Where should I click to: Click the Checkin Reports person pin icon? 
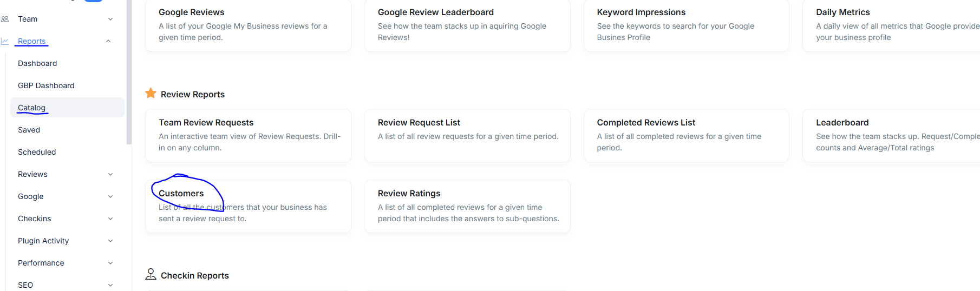[x=151, y=274]
